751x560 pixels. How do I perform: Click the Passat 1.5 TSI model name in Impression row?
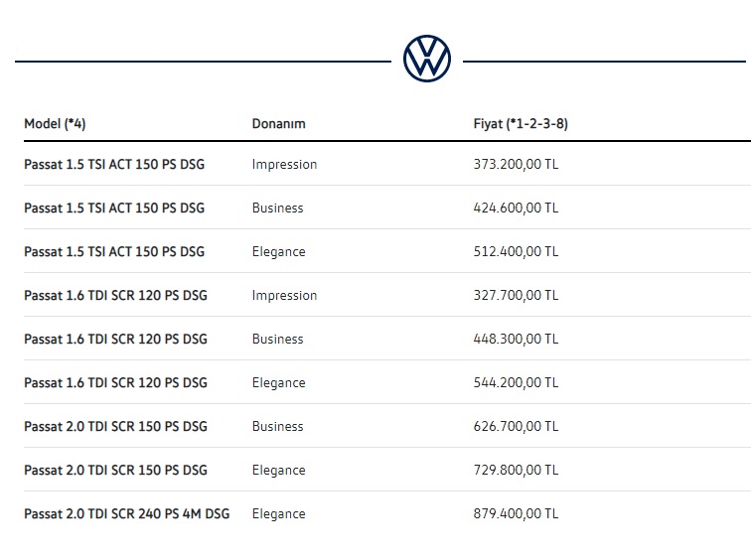pyautogui.click(x=114, y=164)
